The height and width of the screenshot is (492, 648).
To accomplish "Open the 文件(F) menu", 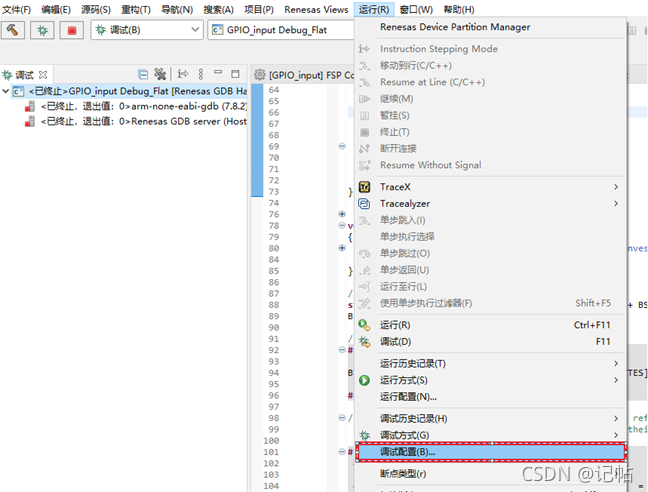I will pyautogui.click(x=17, y=9).
